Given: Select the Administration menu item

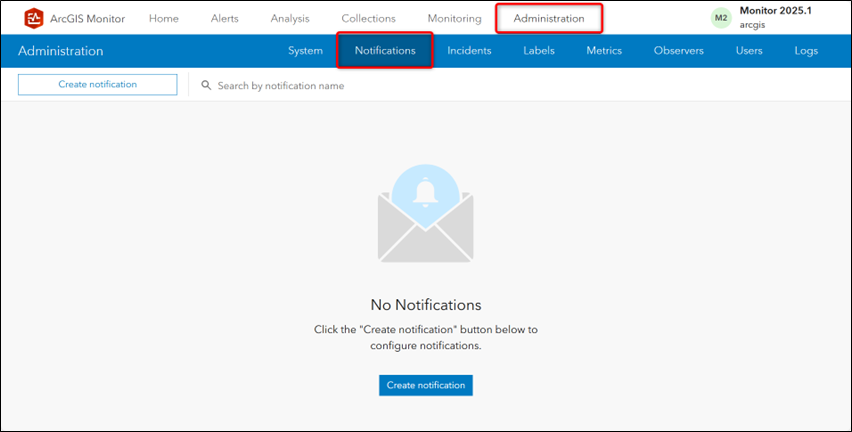Looking at the screenshot, I should click(549, 18).
